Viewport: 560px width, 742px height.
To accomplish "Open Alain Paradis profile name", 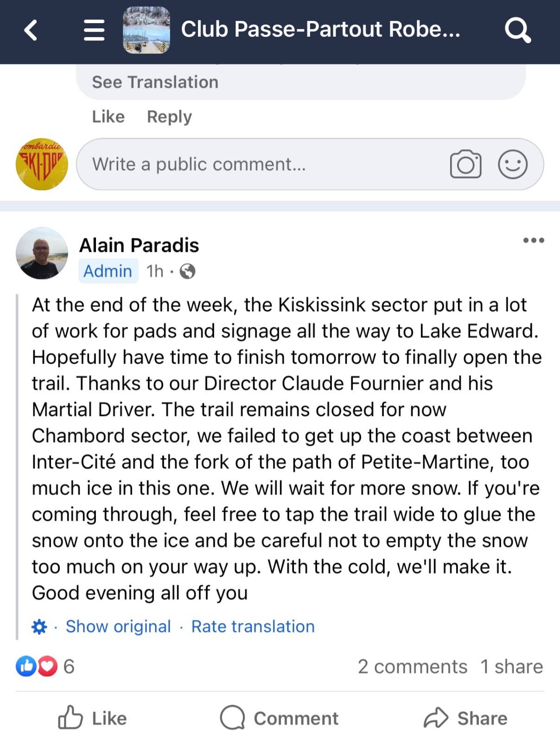I will tap(139, 245).
